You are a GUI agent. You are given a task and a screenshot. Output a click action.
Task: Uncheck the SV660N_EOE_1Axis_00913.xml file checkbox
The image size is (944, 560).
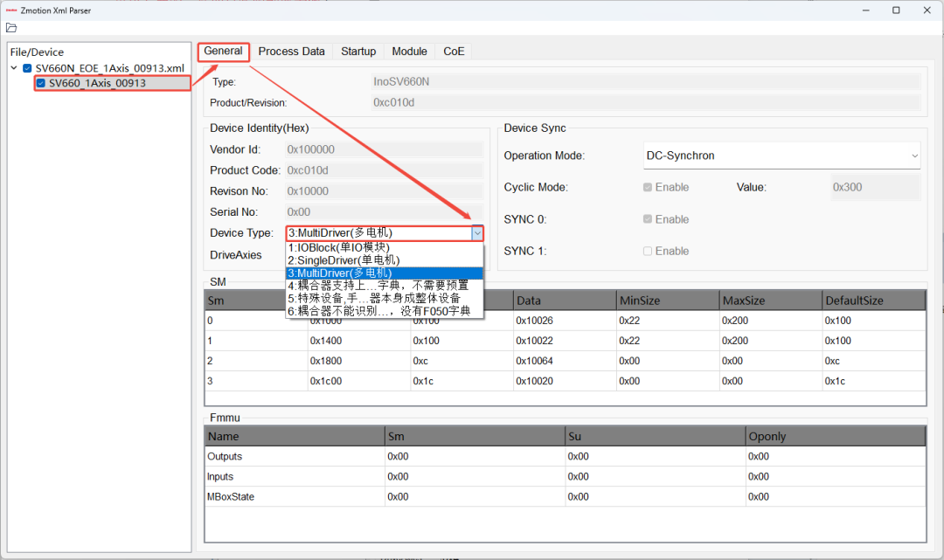coord(27,68)
